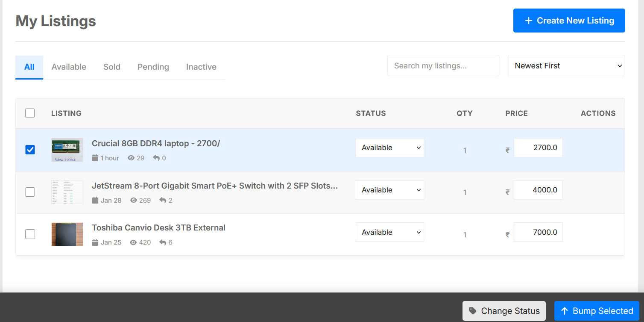Click the Search my listings field
Viewport: 644px width, 322px height.
click(x=443, y=65)
